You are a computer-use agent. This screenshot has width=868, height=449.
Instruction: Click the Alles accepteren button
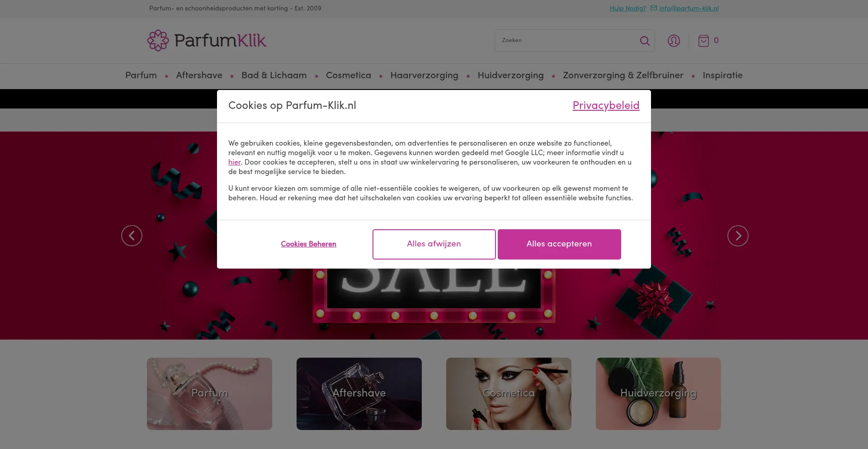(x=559, y=244)
